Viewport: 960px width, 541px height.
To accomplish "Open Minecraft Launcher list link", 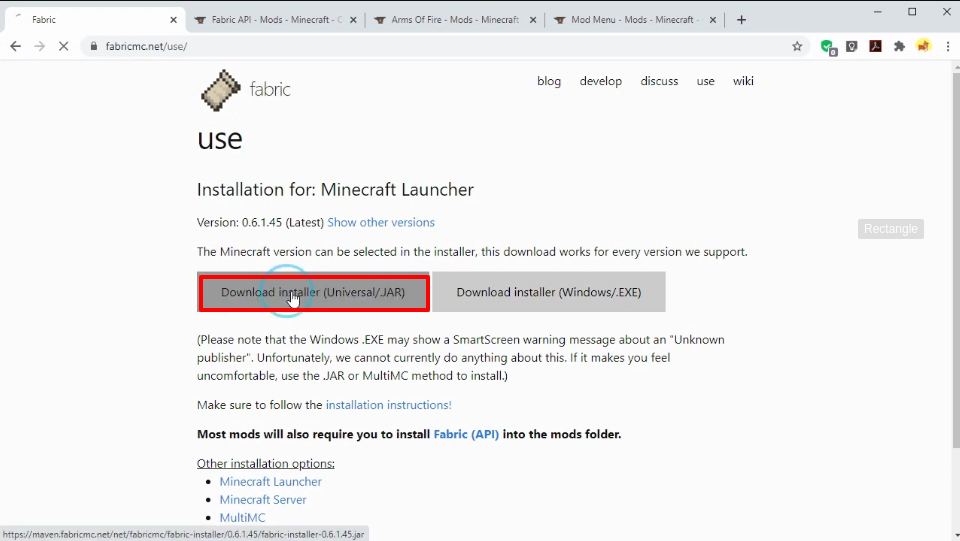I will pyautogui.click(x=271, y=482).
